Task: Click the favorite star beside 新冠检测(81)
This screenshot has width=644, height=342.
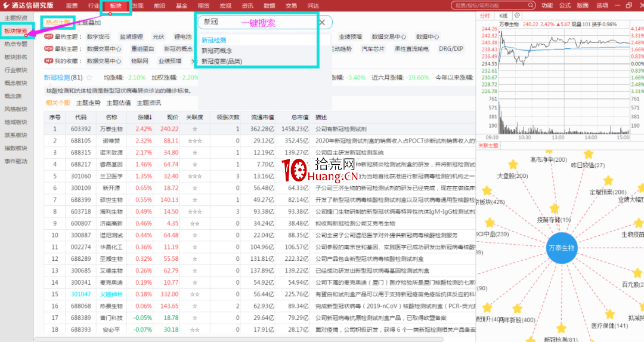Action: pos(89,77)
